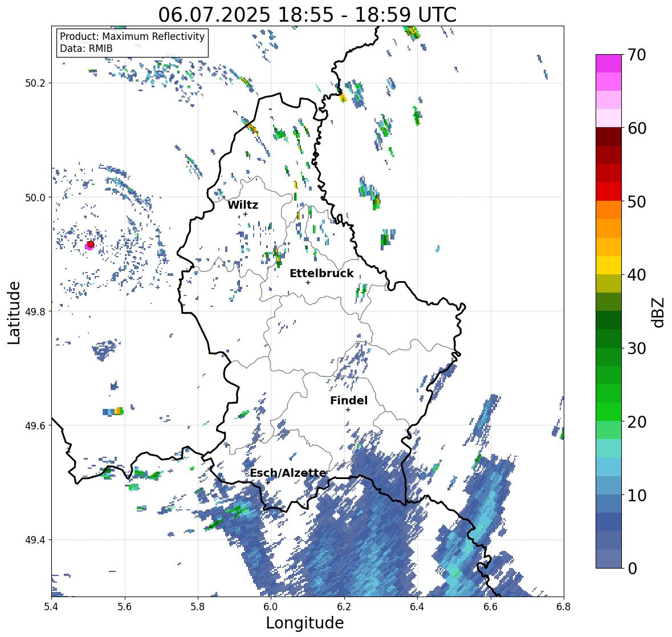672x637 pixels.
Task: Click the longitude tick label 6.4
Action: (x=417, y=606)
